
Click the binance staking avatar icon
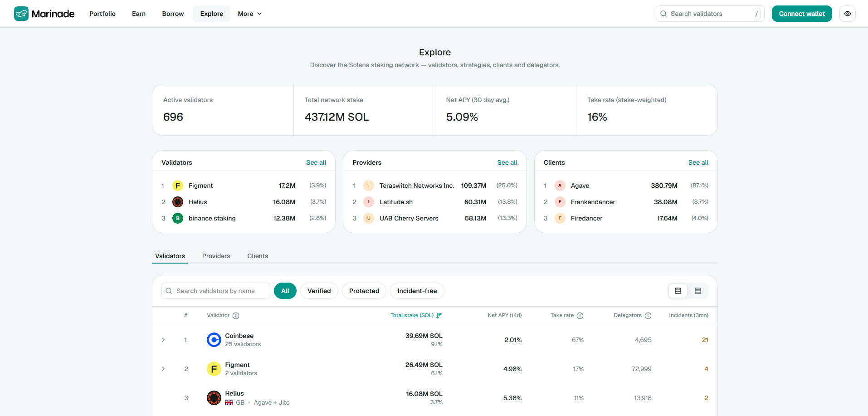click(178, 218)
